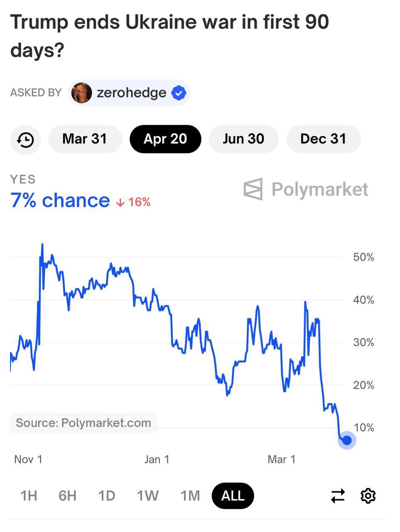The height and width of the screenshot is (532, 400).
Task: Tap the blue chart endpoint dot
Action: pyautogui.click(x=347, y=440)
